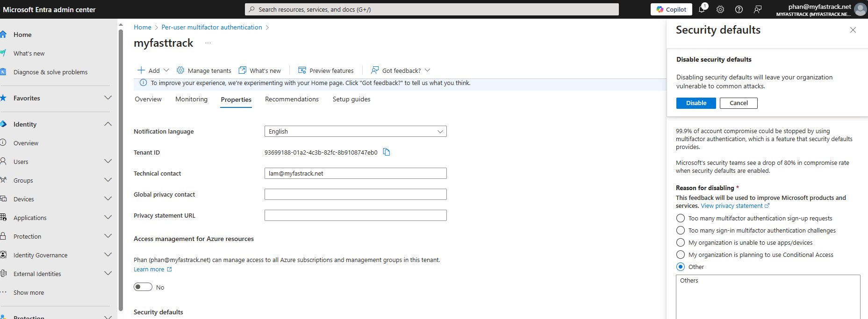Switch to the Monitoring tab
Viewport: 868px width, 319px height.
(191, 99)
